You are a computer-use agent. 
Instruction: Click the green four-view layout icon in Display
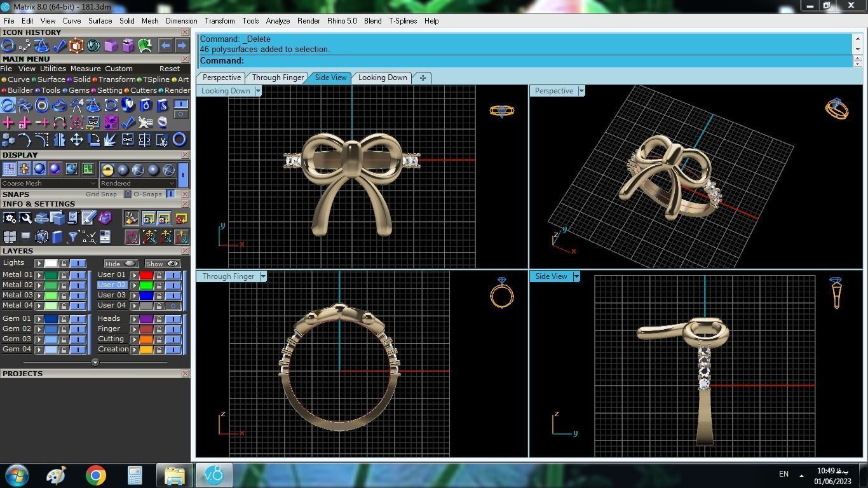pyautogui.click(x=88, y=169)
